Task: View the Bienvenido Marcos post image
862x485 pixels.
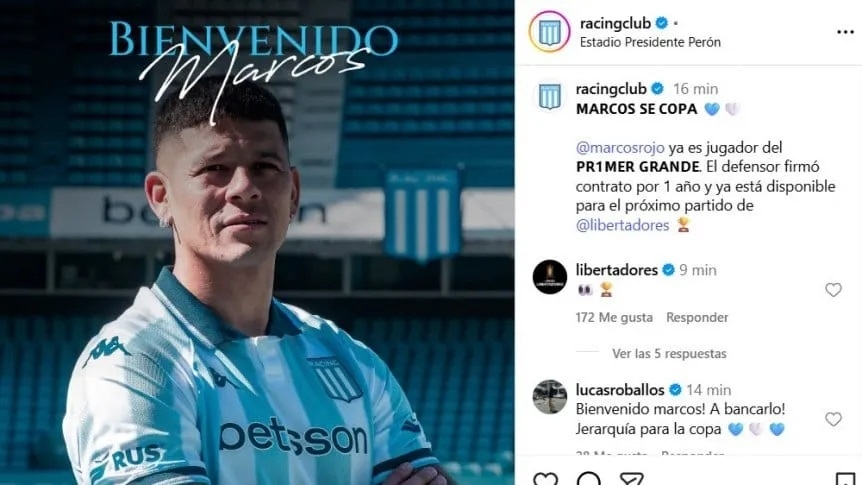Action: coord(257,242)
